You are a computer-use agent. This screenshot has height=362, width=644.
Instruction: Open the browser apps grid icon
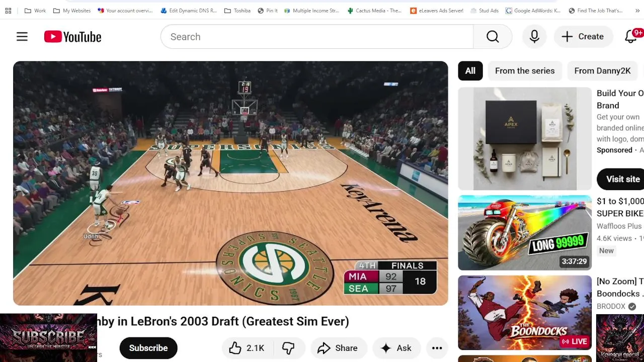(x=8, y=11)
